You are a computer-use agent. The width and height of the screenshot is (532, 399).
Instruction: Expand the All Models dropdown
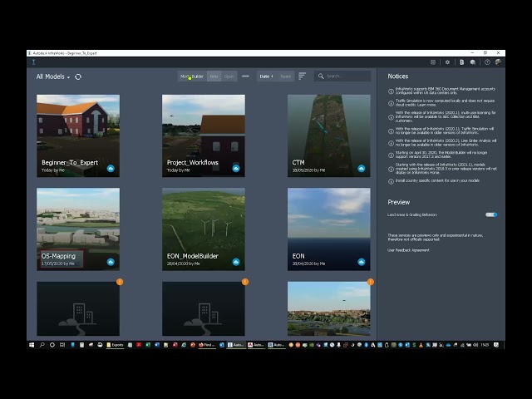coord(53,76)
